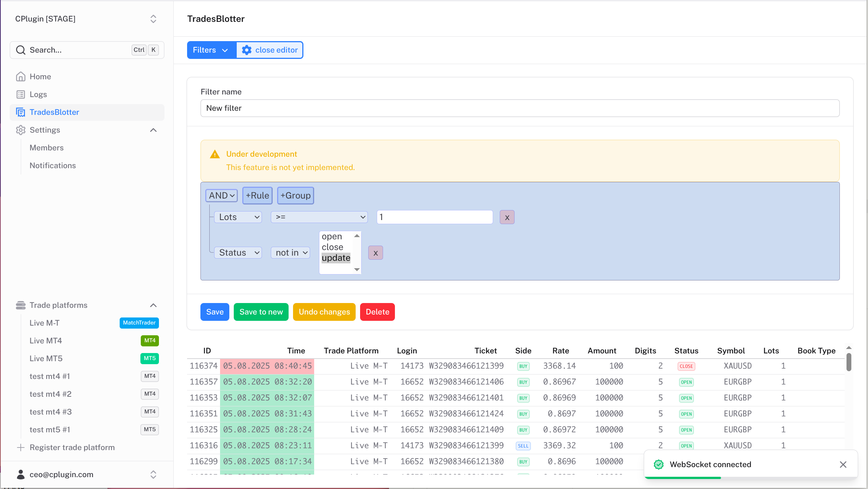Image resolution: width=868 pixels, height=489 pixels.
Task: Focus the Search field
Action: [x=87, y=50]
